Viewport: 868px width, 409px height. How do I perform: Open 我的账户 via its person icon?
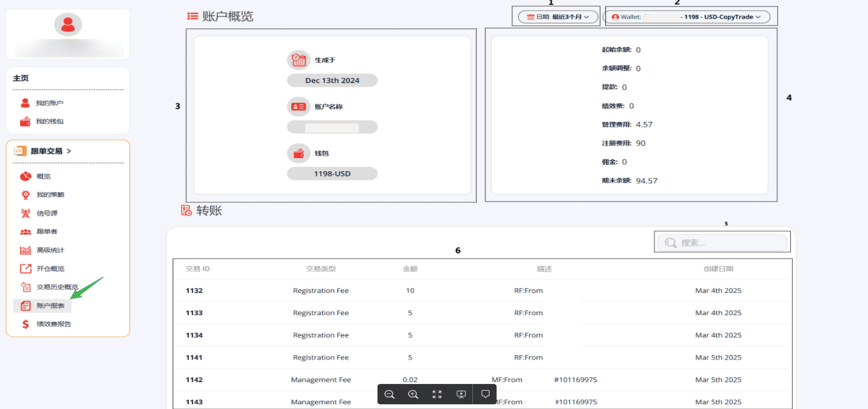pyautogui.click(x=25, y=103)
